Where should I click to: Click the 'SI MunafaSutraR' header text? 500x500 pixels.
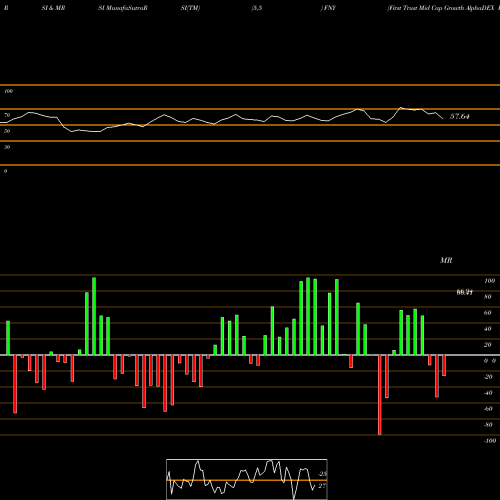tap(123, 8)
